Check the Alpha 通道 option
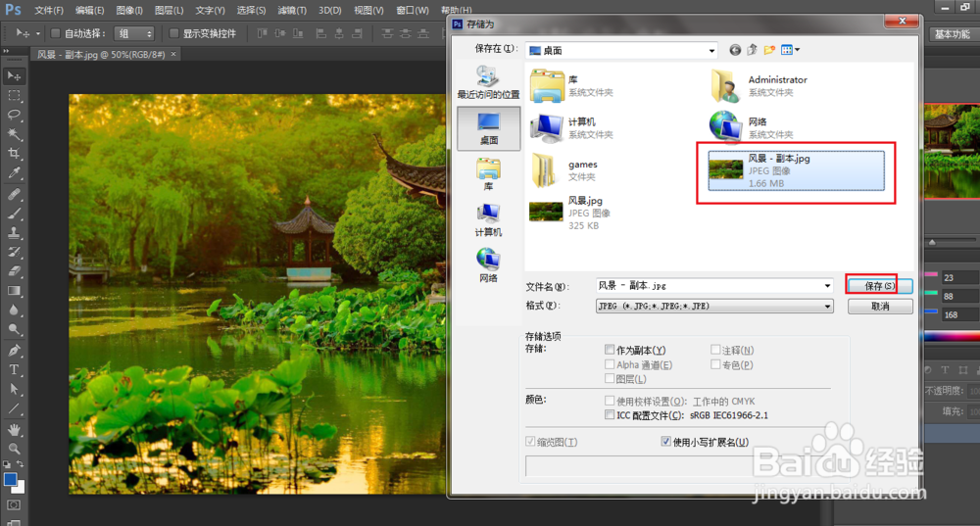Image resolution: width=980 pixels, height=526 pixels. 610,364
